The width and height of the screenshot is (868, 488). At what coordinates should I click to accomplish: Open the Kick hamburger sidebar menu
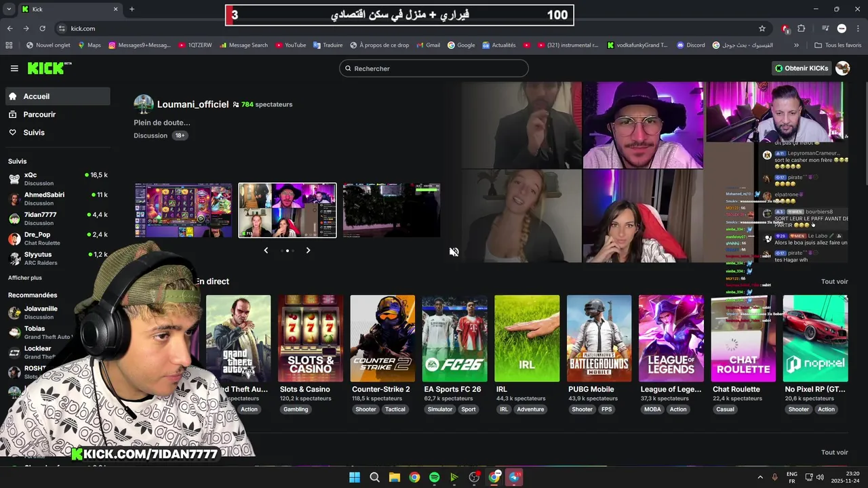click(x=14, y=68)
